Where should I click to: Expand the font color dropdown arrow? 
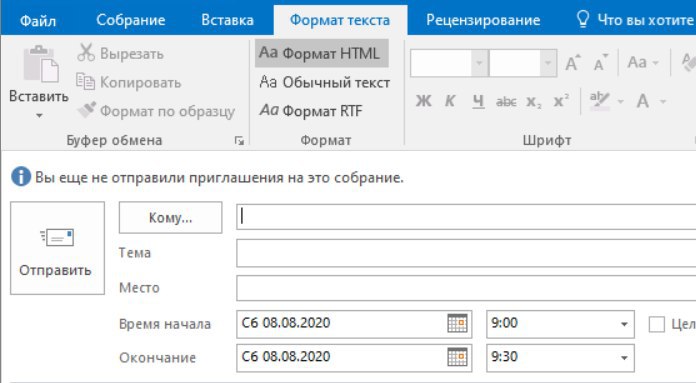coord(663,102)
